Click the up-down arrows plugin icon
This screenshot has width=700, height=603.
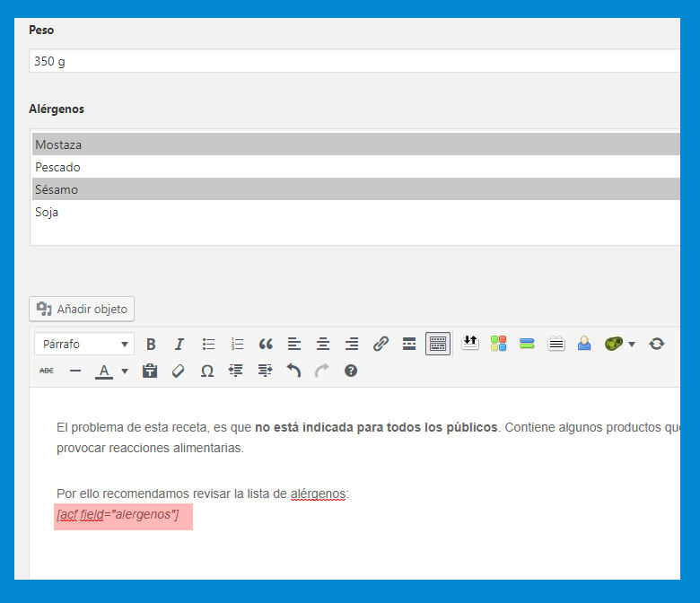(470, 344)
